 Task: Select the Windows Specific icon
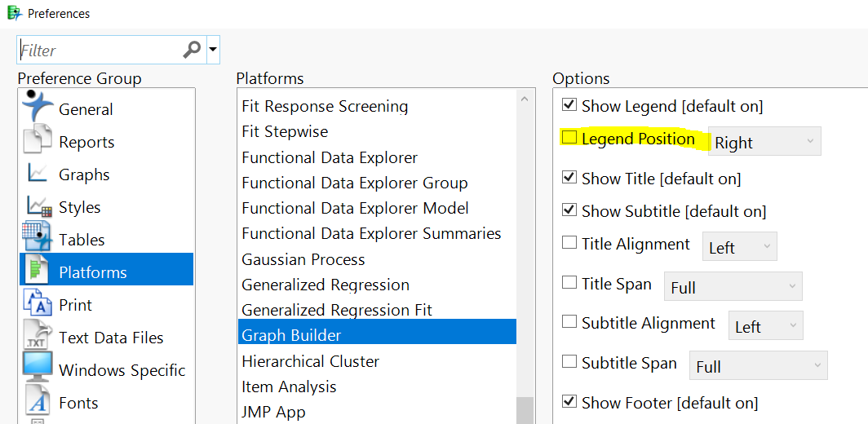(x=38, y=369)
